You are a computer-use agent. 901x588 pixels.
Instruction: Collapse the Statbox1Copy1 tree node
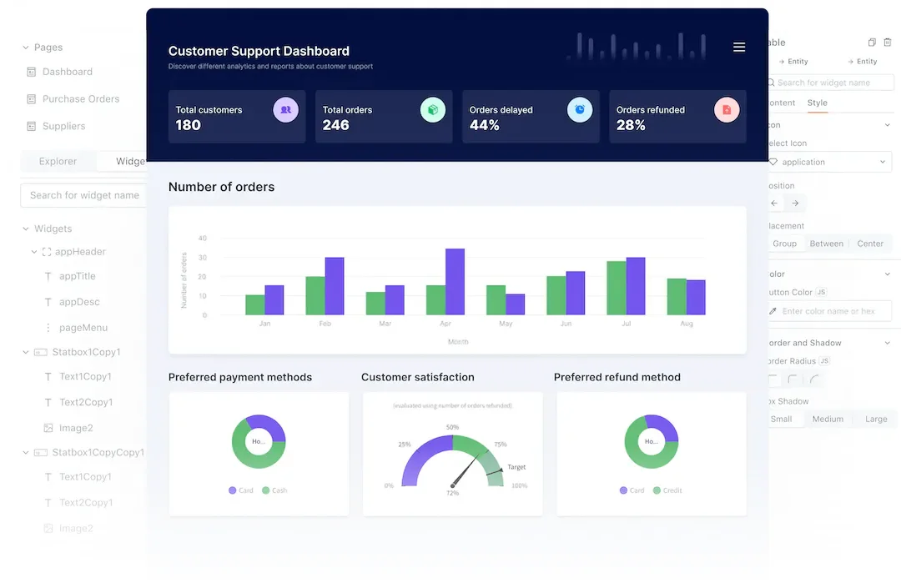coord(26,352)
